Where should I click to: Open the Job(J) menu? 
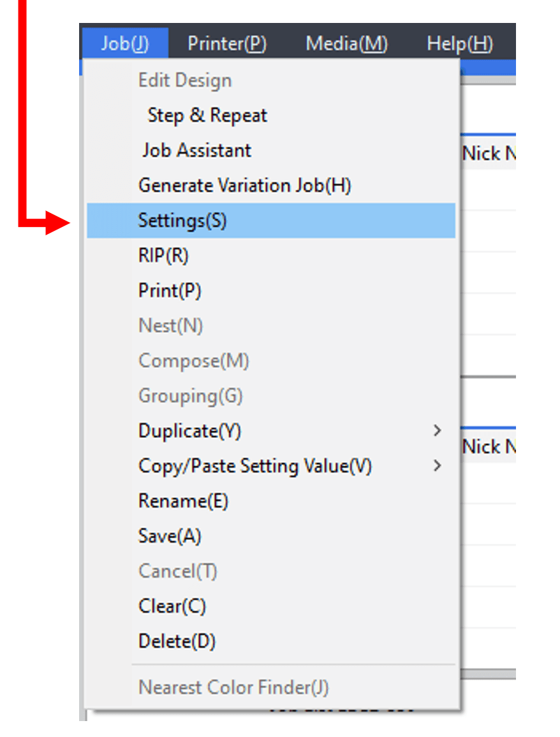pos(124,43)
